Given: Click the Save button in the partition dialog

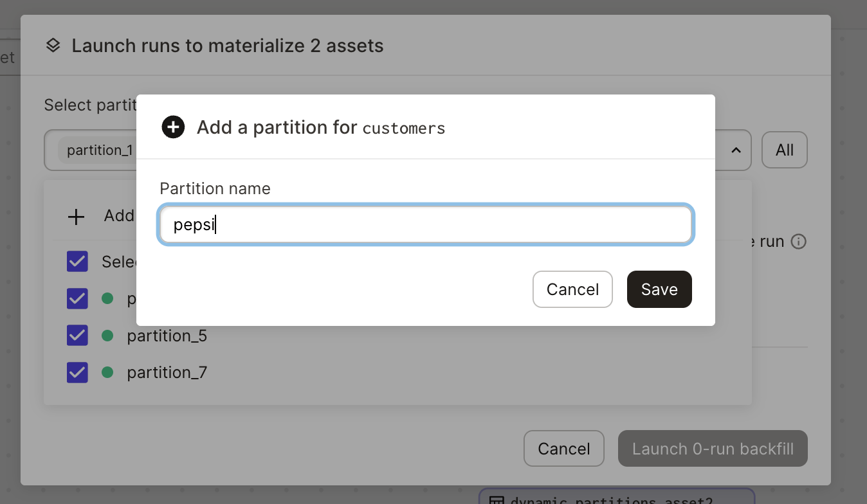Looking at the screenshot, I should click(659, 289).
